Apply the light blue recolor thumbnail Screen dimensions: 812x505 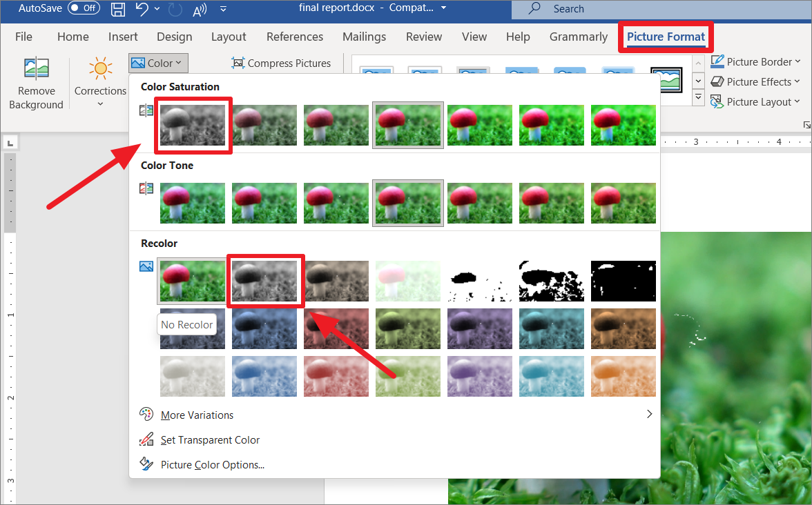click(x=264, y=376)
